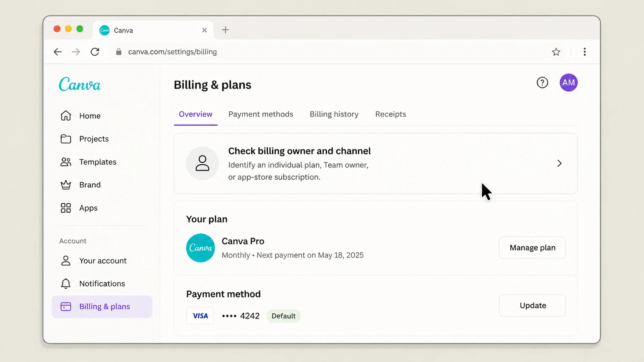This screenshot has width=644, height=362.
Task: Click Next payment on May 18, 2025 text
Action: 310,255
